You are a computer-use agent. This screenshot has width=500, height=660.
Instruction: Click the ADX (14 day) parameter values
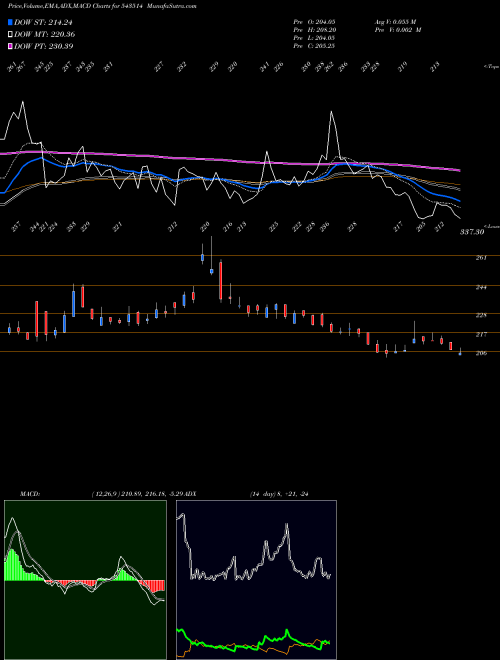(279, 494)
